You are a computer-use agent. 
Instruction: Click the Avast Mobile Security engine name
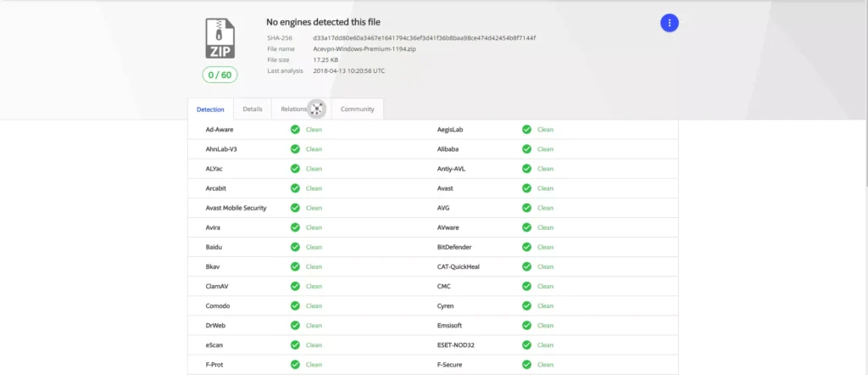[x=236, y=208]
